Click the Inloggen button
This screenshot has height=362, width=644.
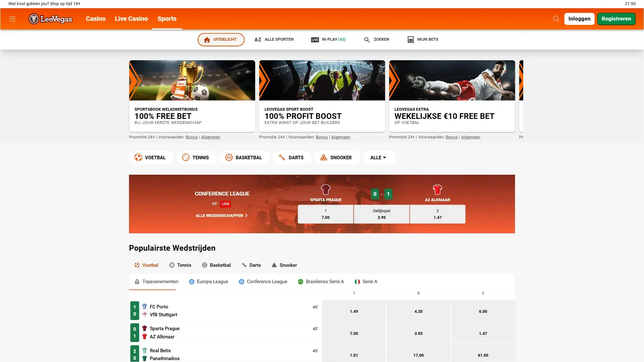(579, 19)
